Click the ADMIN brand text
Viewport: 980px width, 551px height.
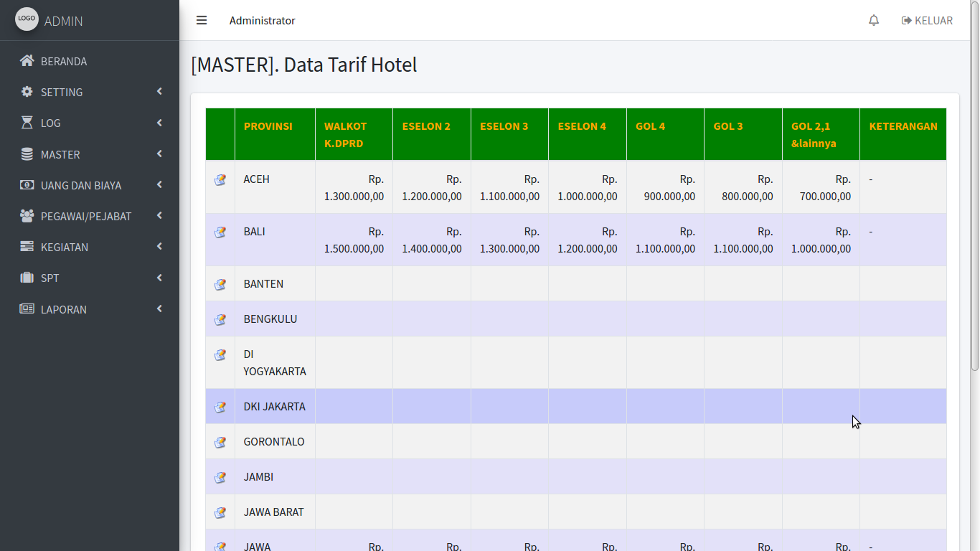[64, 21]
